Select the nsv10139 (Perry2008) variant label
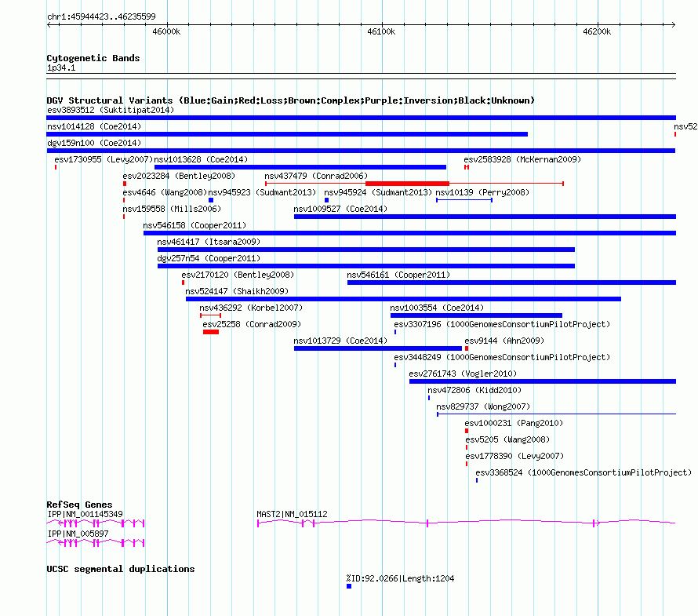698x616 pixels. [482, 192]
